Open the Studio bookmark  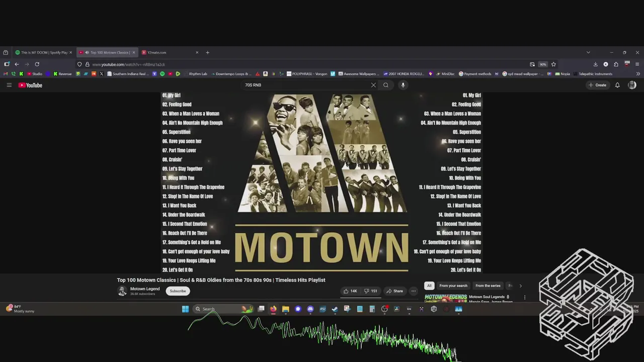[34, 74]
